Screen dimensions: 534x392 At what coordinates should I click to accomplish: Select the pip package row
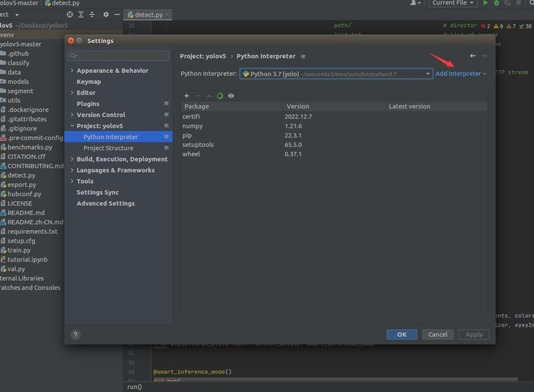(x=334, y=135)
